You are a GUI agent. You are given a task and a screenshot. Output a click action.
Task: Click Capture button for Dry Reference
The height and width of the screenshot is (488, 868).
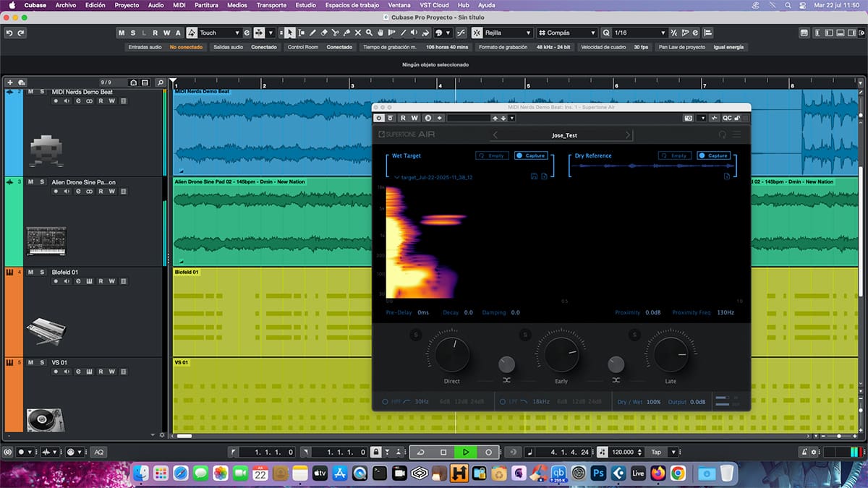click(x=713, y=155)
